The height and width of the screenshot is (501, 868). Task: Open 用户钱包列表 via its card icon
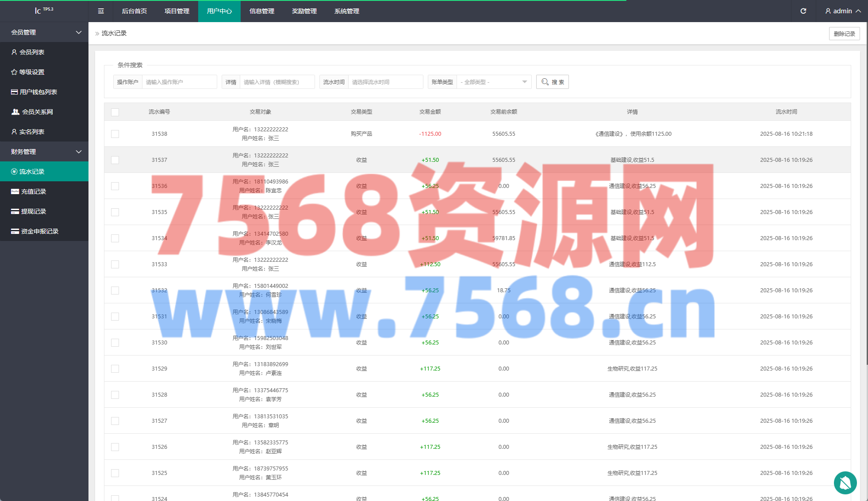pos(15,92)
